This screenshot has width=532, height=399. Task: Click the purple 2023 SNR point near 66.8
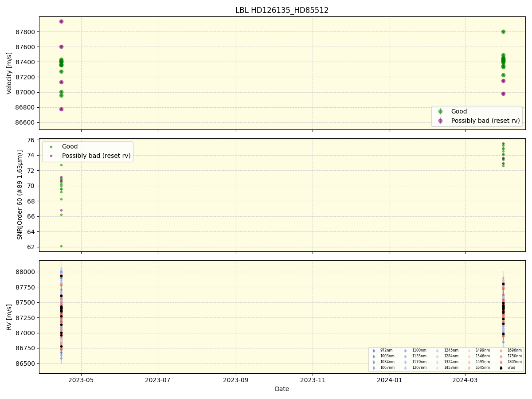pos(61,210)
